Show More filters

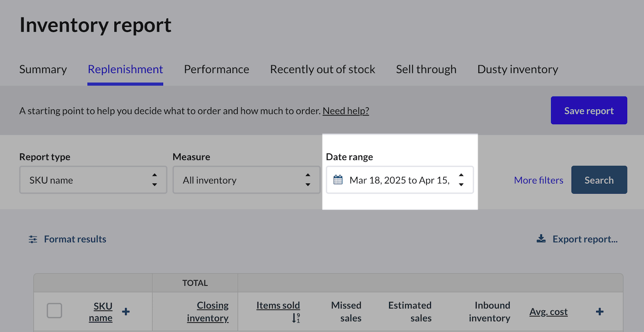tap(538, 180)
